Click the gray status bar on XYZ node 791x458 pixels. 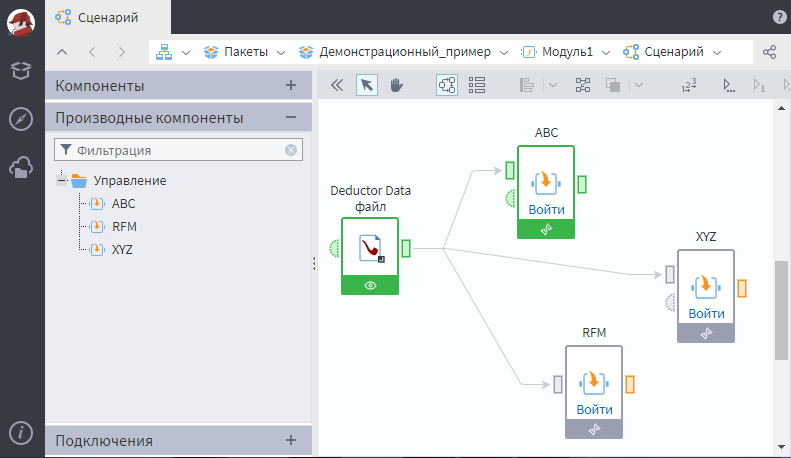706,333
